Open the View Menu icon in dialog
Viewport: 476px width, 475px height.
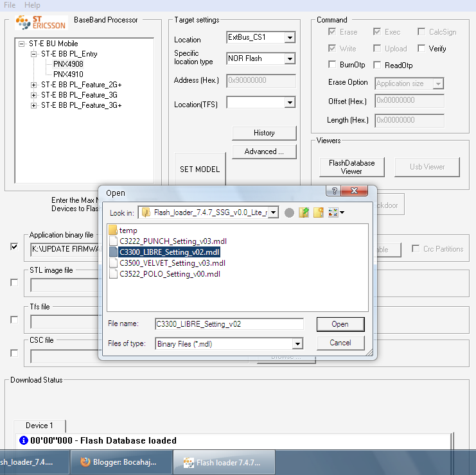pyautogui.click(x=336, y=212)
